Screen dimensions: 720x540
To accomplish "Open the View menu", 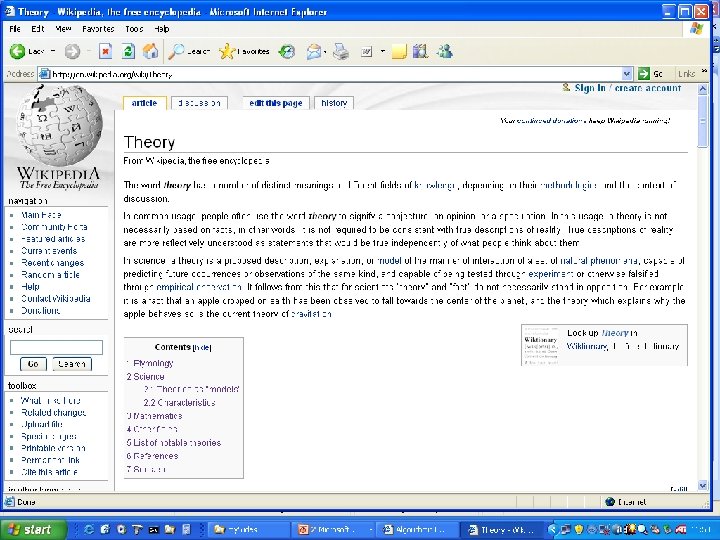I will click(x=63, y=29).
